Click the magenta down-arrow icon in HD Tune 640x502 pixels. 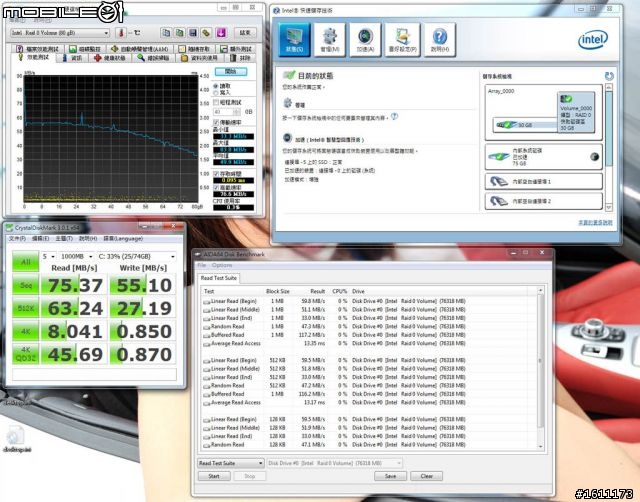pyautogui.click(x=221, y=33)
